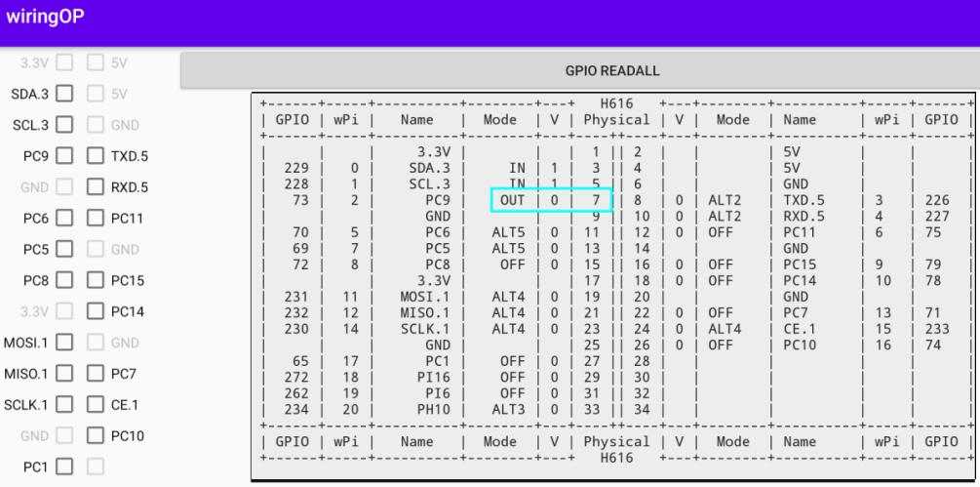Toggle the PC10 pin checkbox
980x487 pixels.
click(x=95, y=435)
